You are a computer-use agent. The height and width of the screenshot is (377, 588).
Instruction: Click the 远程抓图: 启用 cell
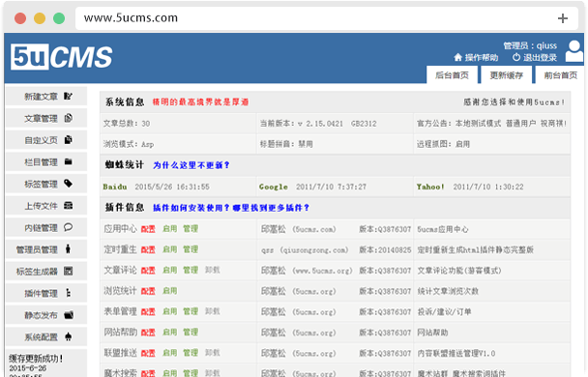coord(492,144)
